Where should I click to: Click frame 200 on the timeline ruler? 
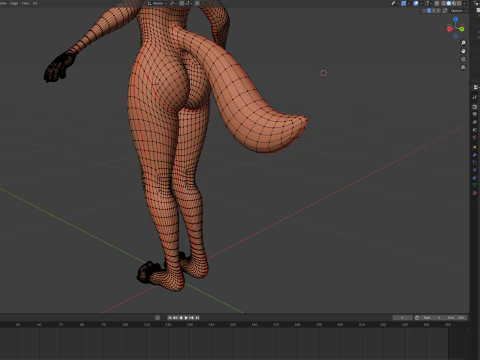point(340,324)
